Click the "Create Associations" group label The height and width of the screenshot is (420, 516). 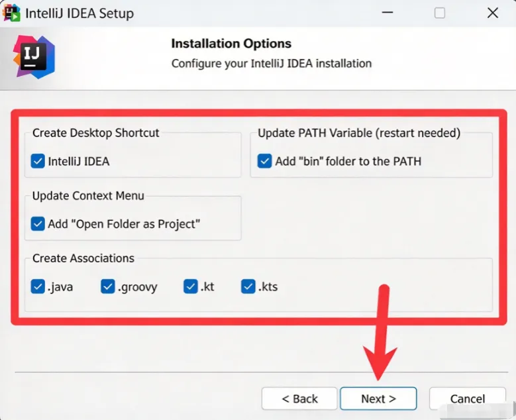83,258
